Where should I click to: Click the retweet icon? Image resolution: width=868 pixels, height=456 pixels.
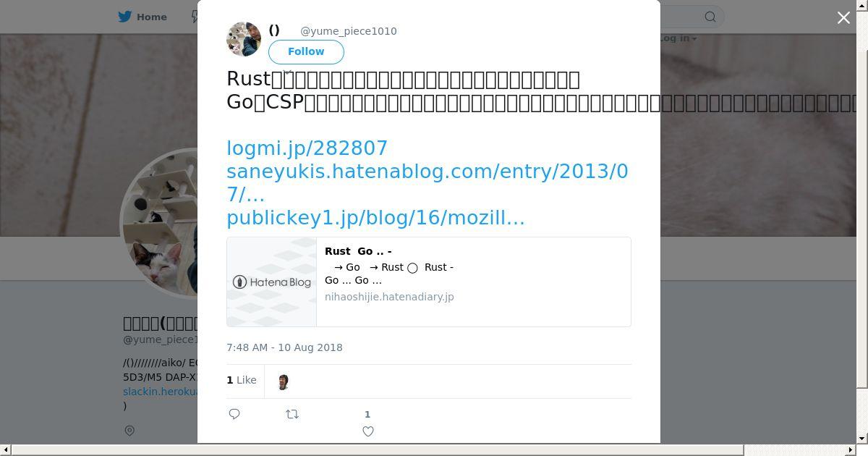pyautogui.click(x=292, y=414)
